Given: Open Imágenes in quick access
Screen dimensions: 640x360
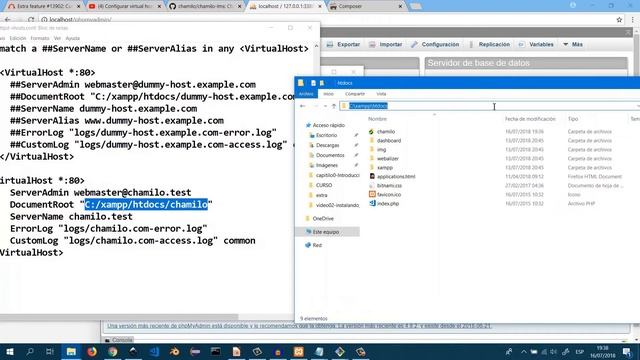Looking at the screenshot, I should 327,165.
